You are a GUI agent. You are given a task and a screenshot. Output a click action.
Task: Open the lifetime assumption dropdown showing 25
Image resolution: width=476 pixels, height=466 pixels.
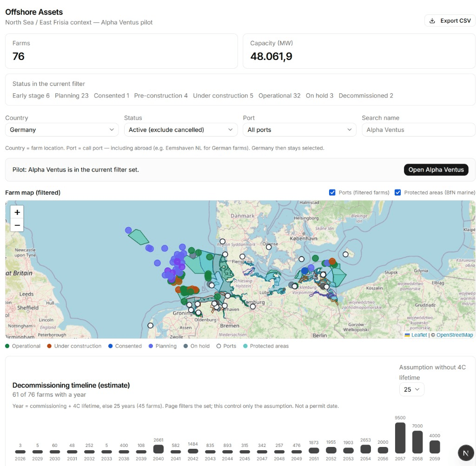tap(411, 389)
